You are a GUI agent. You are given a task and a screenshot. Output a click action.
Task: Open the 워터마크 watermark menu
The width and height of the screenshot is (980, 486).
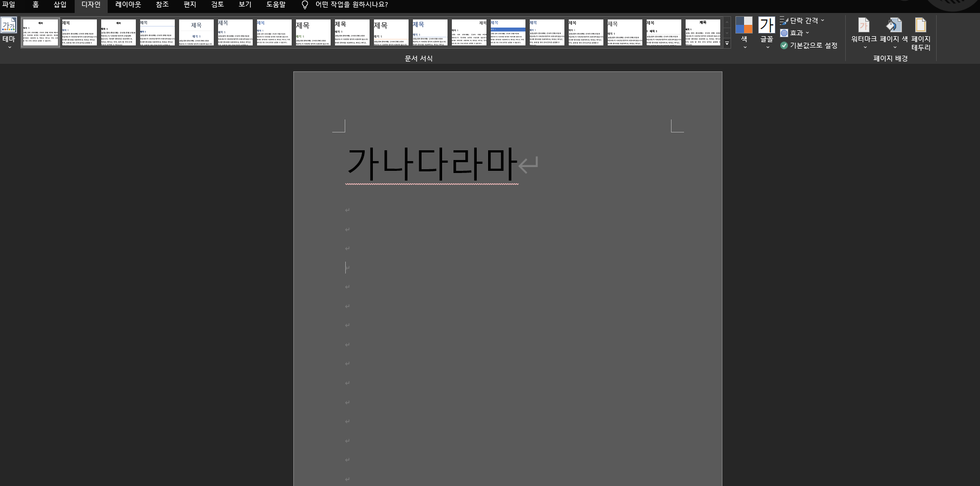click(x=864, y=33)
